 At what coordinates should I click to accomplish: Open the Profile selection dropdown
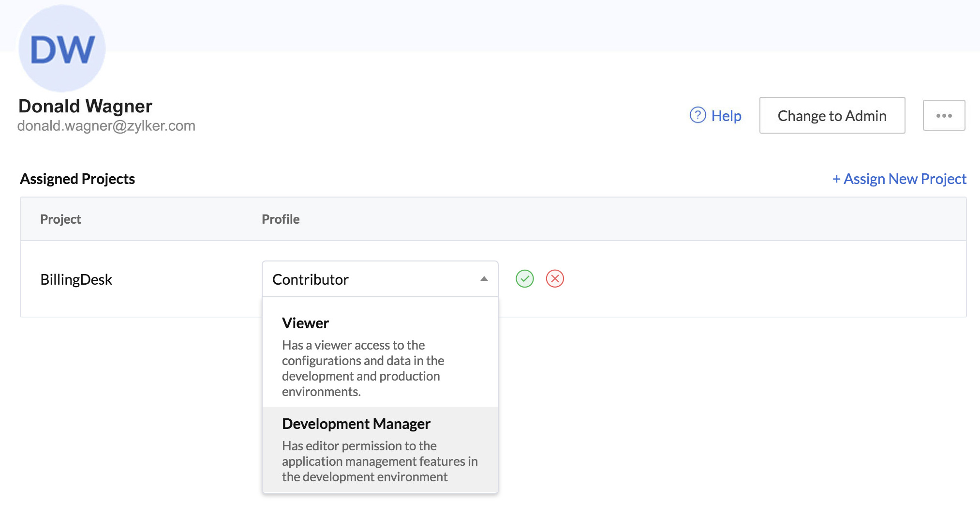[x=380, y=279]
